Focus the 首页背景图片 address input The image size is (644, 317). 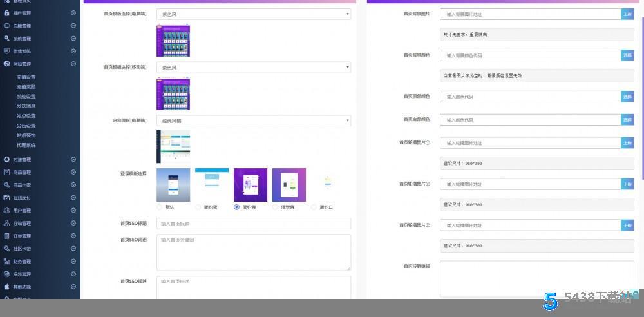(x=530, y=14)
